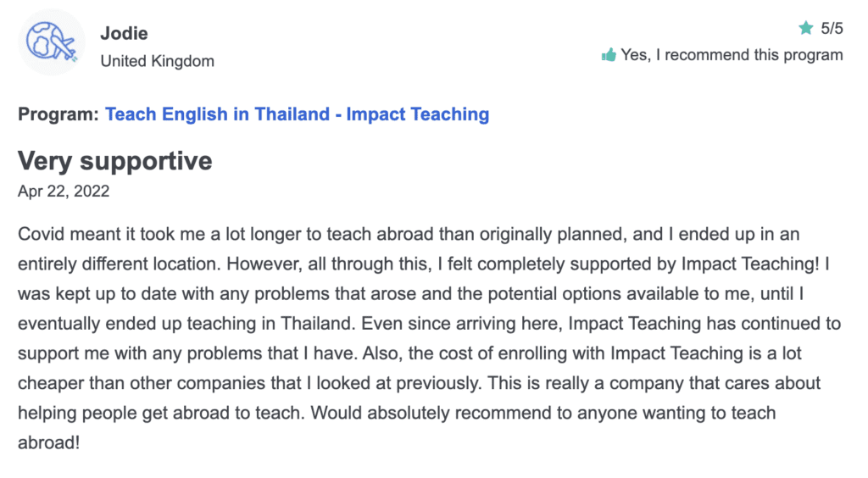This screenshot has height=478, width=868.
Task: Click the review line starting 'helping people get abroad'
Action: [397, 413]
